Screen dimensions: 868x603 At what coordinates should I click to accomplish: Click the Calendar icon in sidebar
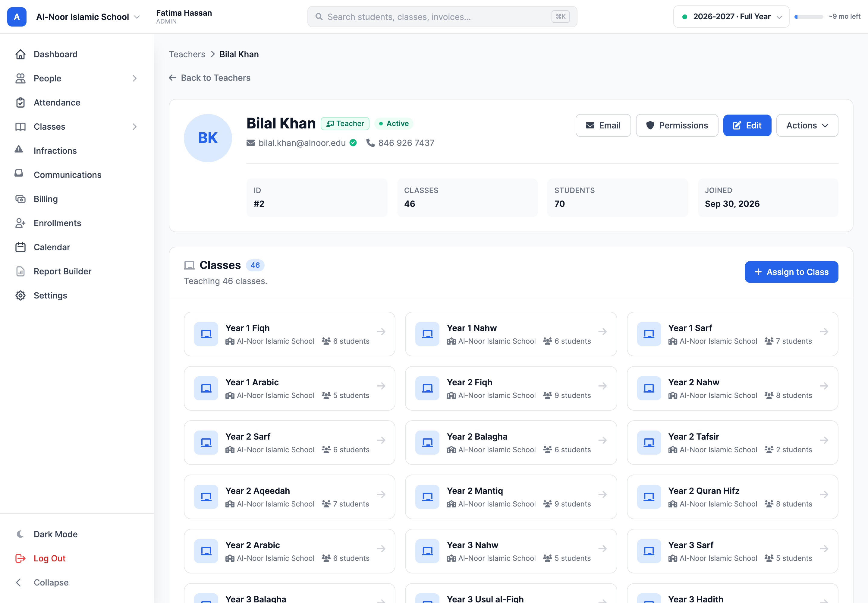pyautogui.click(x=20, y=248)
